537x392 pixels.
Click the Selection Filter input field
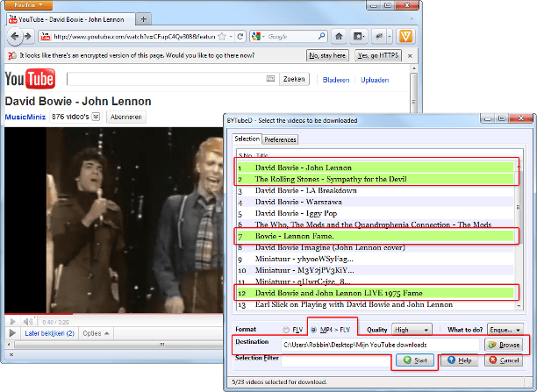pyautogui.click(x=337, y=360)
